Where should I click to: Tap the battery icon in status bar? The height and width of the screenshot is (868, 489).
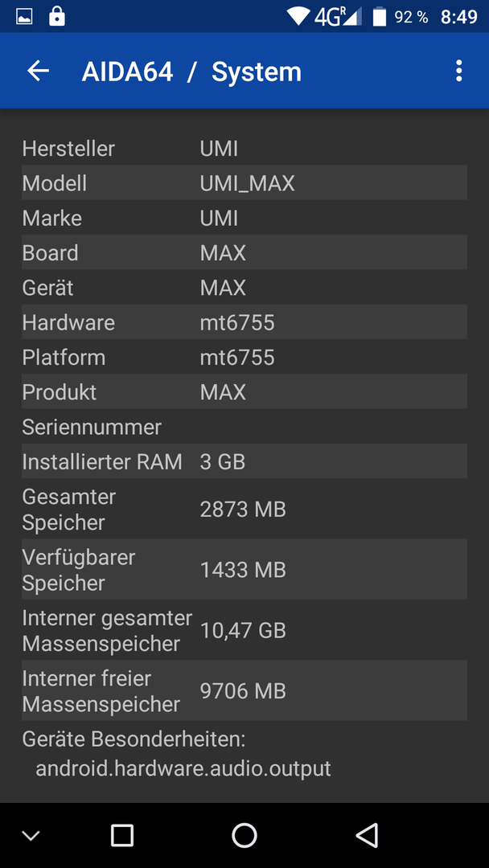[380, 17]
